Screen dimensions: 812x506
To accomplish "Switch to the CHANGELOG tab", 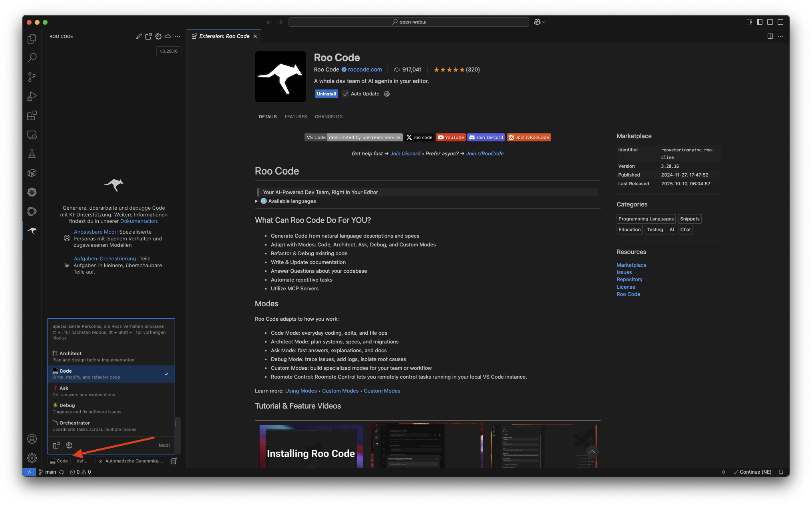I will (x=329, y=117).
